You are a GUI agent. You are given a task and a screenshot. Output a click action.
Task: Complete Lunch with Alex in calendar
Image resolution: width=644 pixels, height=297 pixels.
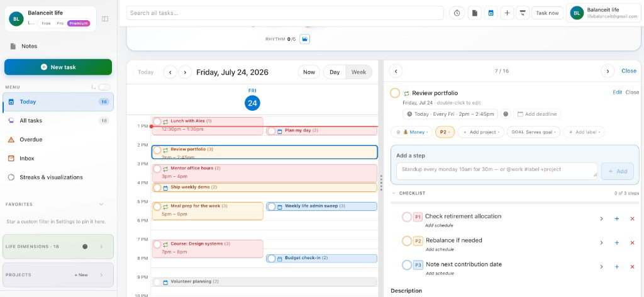[157, 121]
